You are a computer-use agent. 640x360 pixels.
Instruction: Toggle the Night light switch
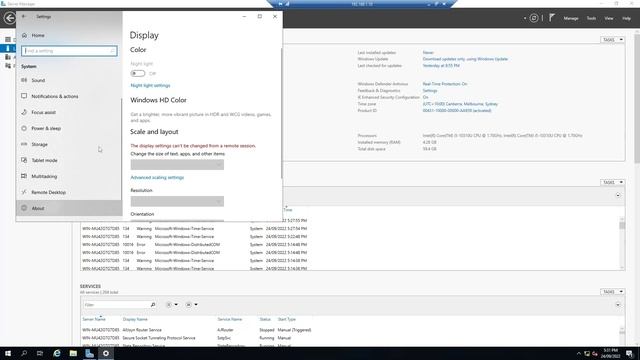pyautogui.click(x=138, y=73)
